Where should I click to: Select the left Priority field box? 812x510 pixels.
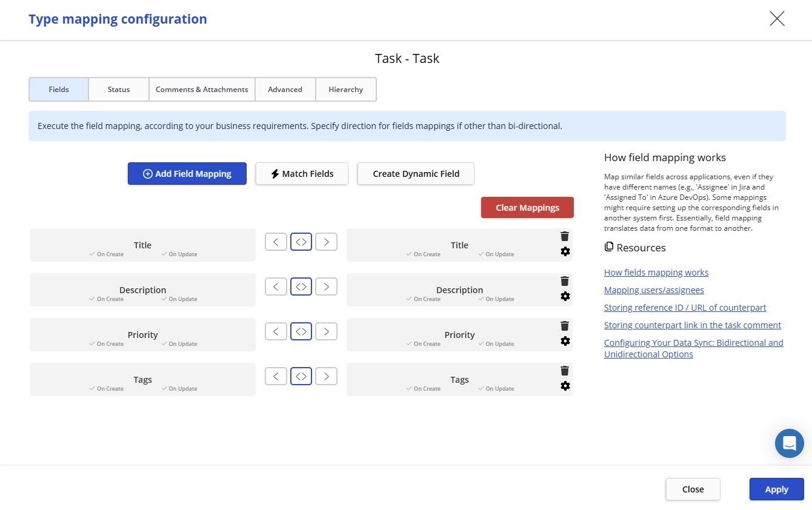[x=142, y=334]
